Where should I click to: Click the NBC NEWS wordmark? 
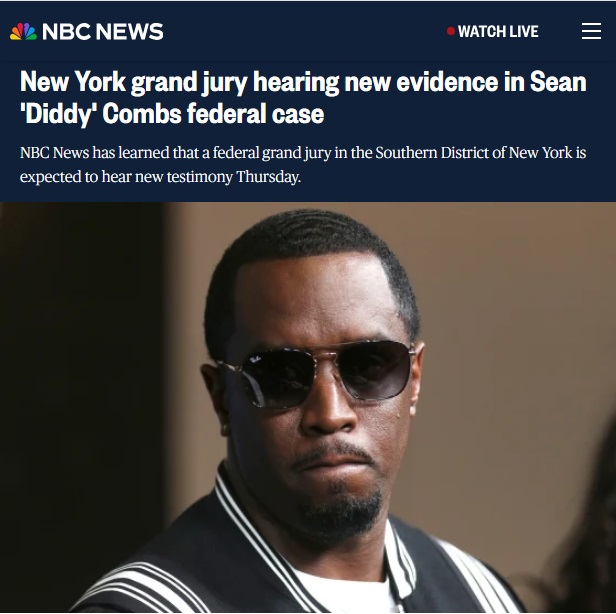pyautogui.click(x=102, y=31)
